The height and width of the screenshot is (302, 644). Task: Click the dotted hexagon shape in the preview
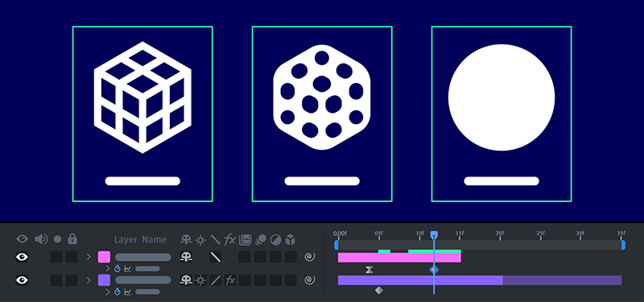pyautogui.click(x=321, y=97)
